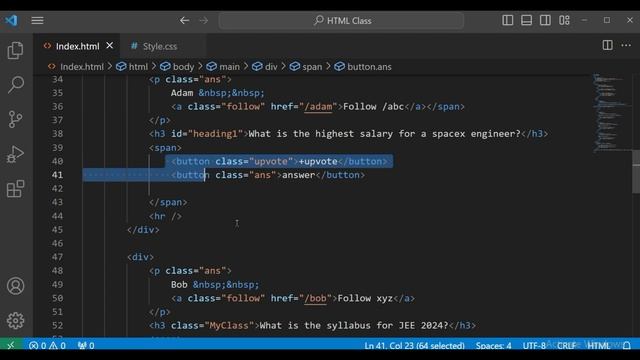
Task: Select the Index.html tab
Action: coord(77,46)
